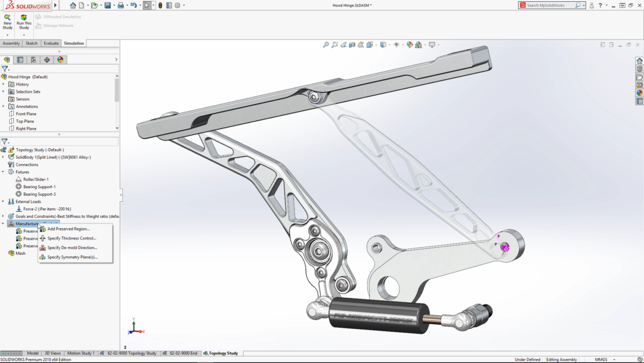The image size is (644, 363).
Task: Select Zoom to Fit in the view toolbar
Action: click(326, 45)
